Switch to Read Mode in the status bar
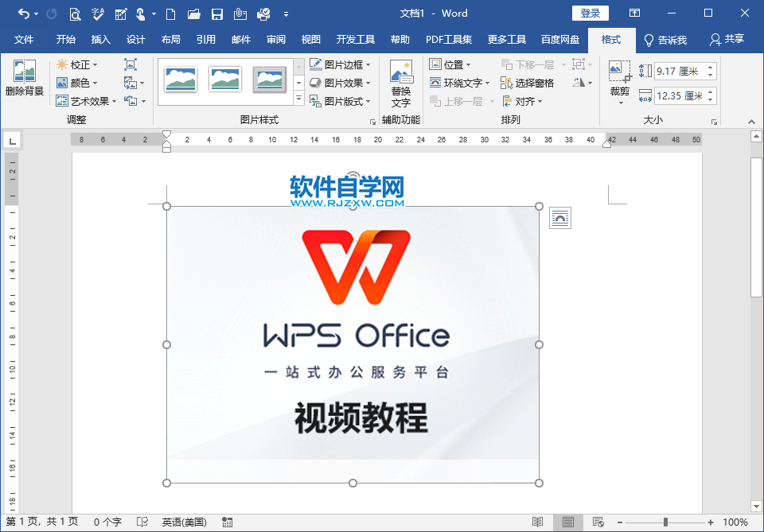 tap(539, 522)
